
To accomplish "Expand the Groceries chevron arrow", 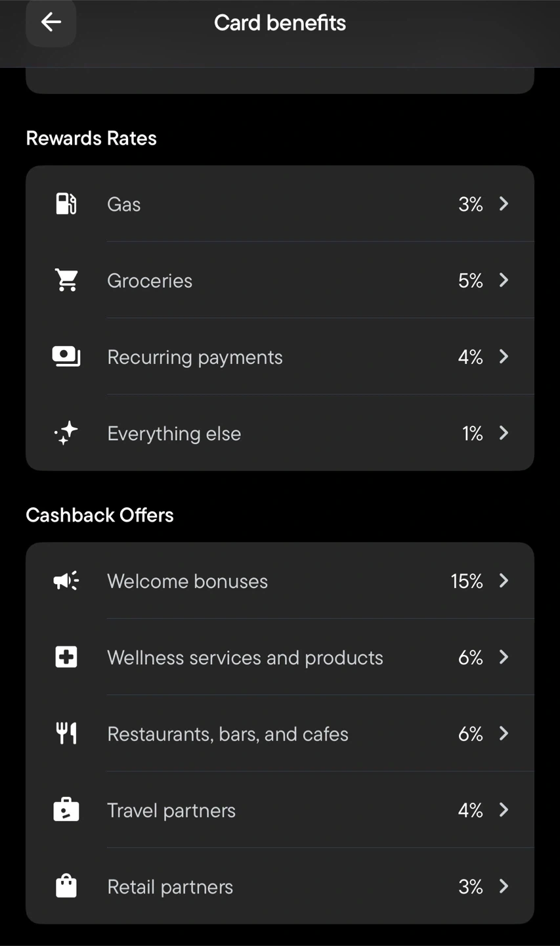I will [504, 281].
